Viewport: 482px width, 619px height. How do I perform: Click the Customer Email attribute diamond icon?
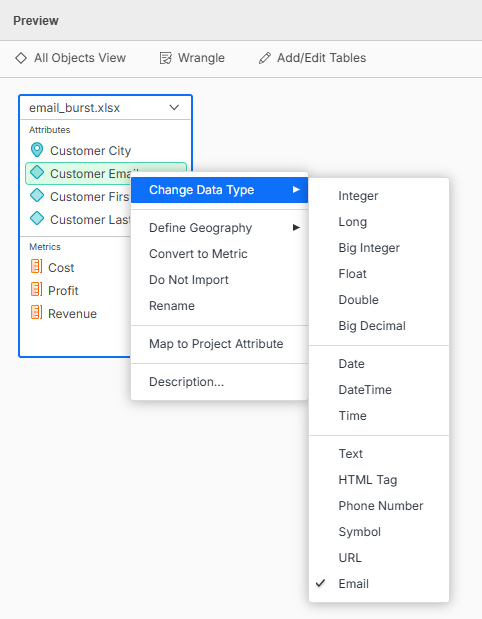[x=37, y=173]
